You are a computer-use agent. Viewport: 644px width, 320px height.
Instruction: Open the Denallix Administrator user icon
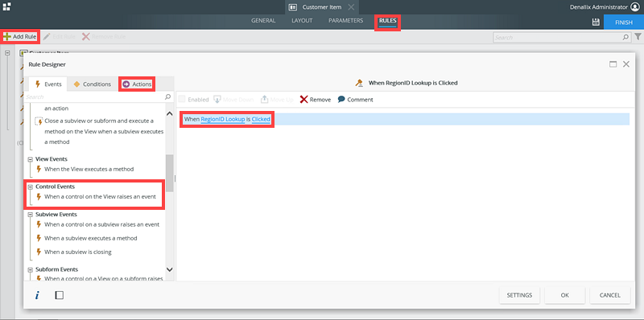pyautogui.click(x=635, y=7)
